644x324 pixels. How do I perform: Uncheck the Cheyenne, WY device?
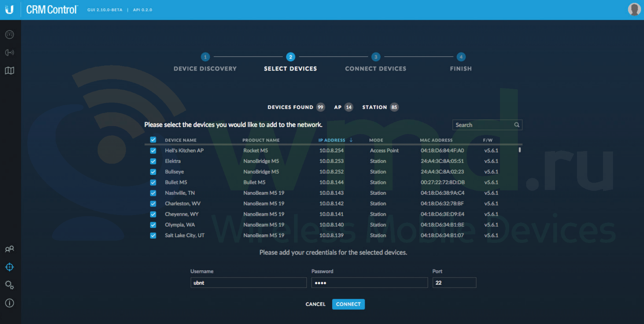(153, 214)
